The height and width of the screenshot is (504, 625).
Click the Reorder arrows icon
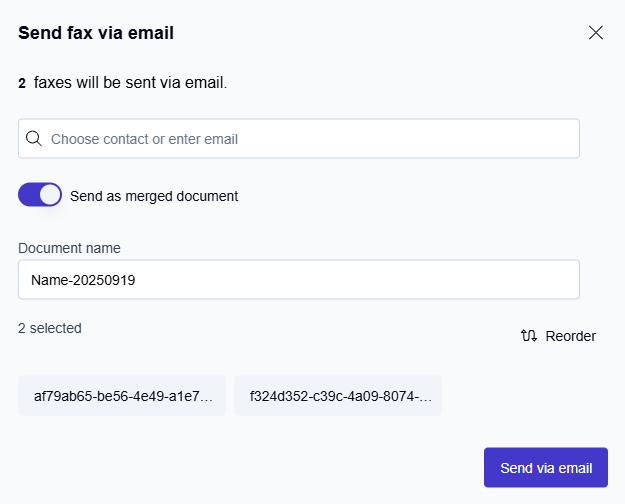tap(530, 336)
